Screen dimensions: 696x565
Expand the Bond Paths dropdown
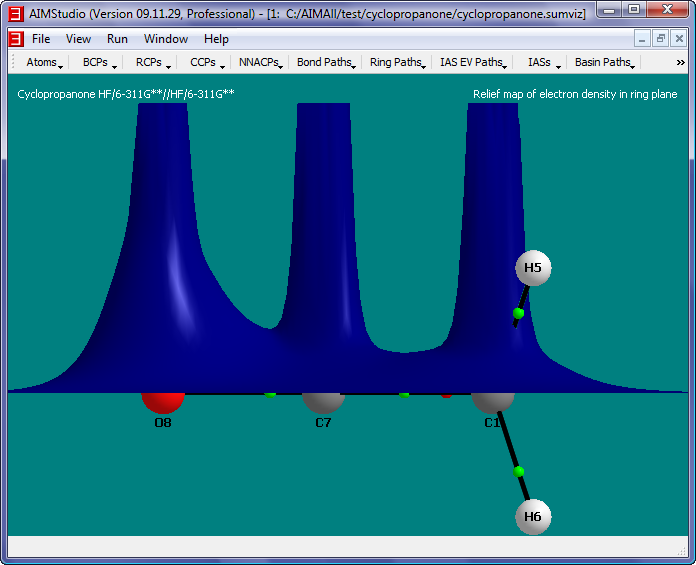[327, 62]
